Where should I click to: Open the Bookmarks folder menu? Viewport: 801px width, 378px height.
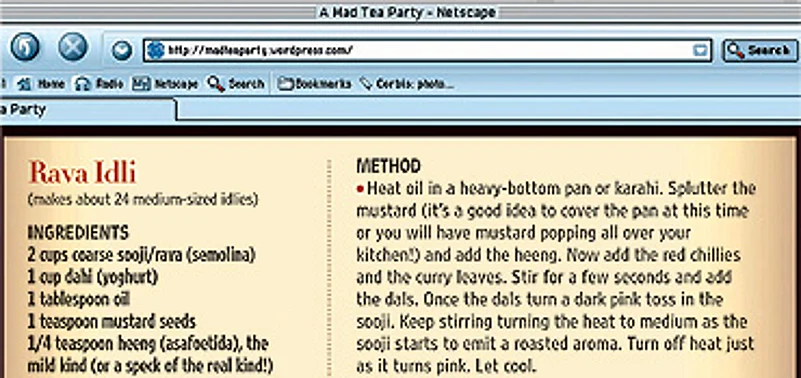coord(314,84)
